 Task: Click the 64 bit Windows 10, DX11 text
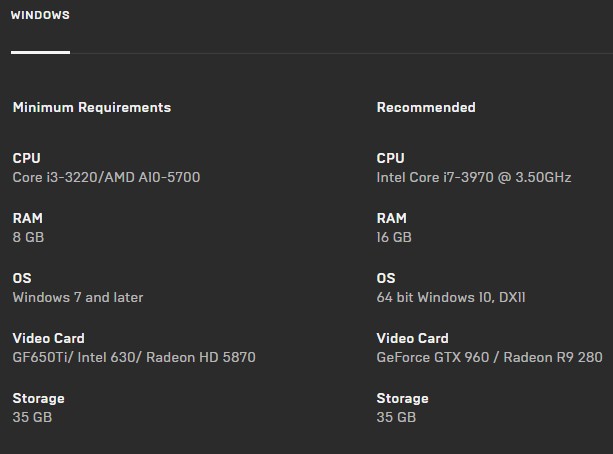click(450, 297)
